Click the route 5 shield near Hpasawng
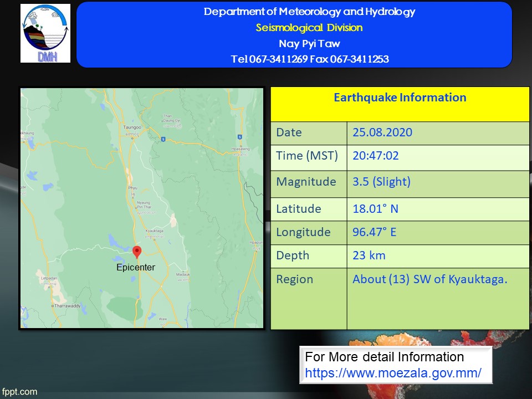Viewport: 532px width, 399px height. [239, 137]
